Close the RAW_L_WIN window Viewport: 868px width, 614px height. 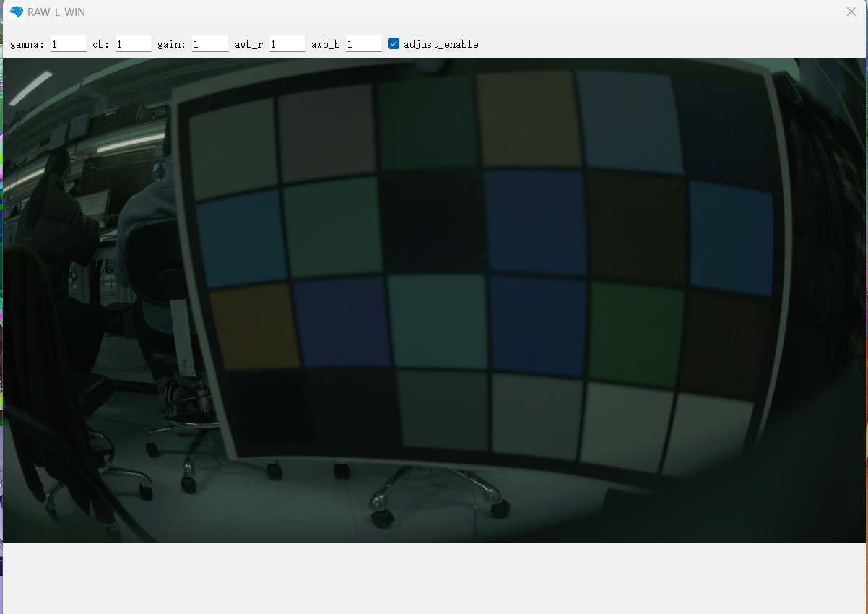851,12
